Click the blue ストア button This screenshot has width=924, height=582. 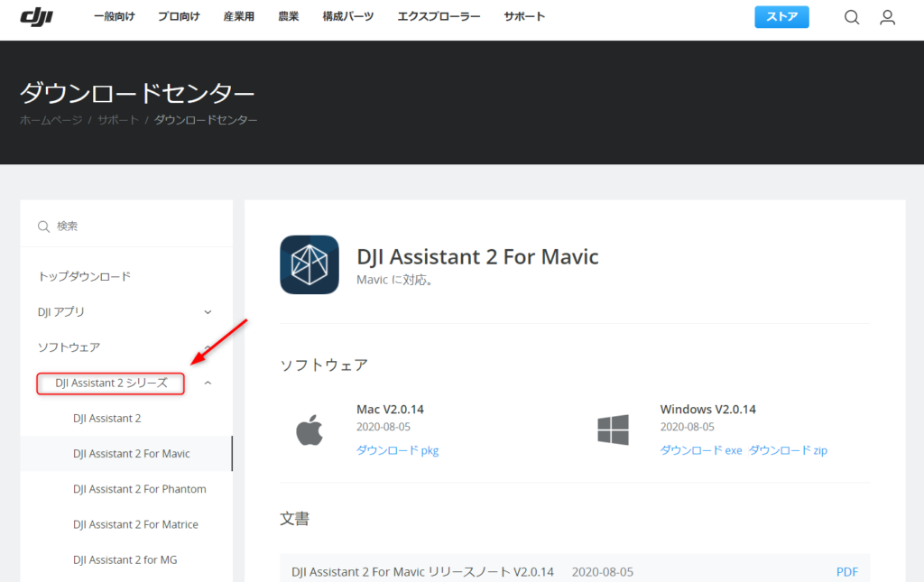coord(781,17)
